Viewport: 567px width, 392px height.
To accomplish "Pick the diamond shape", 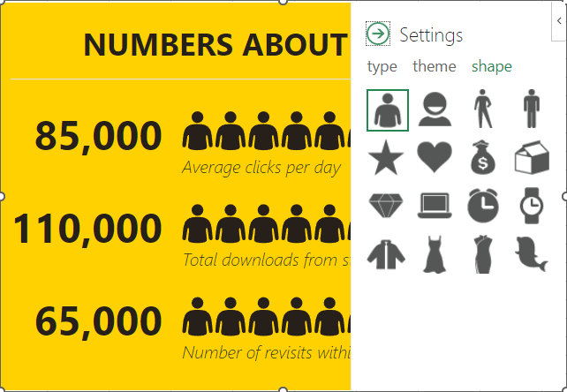I will coord(387,205).
